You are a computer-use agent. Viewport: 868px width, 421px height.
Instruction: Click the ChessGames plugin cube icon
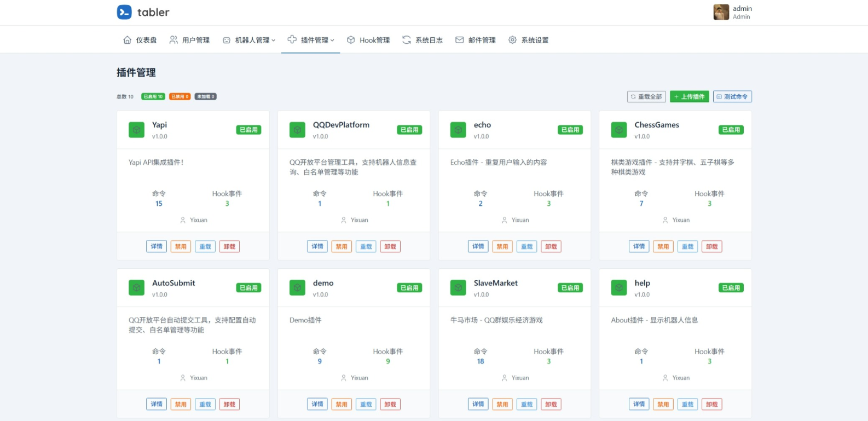[x=619, y=130]
